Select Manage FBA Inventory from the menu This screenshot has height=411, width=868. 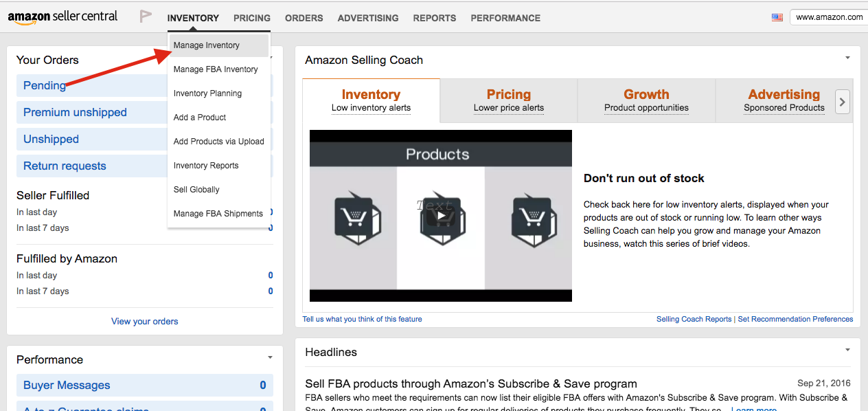tap(216, 69)
